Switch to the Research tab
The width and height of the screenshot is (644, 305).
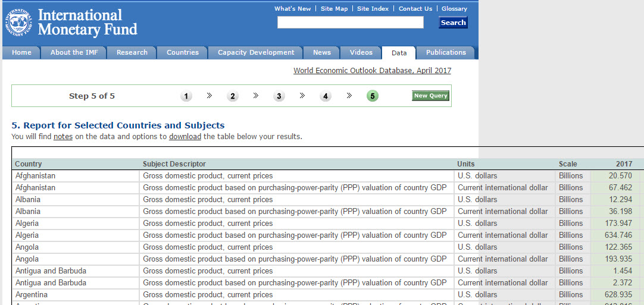[132, 52]
